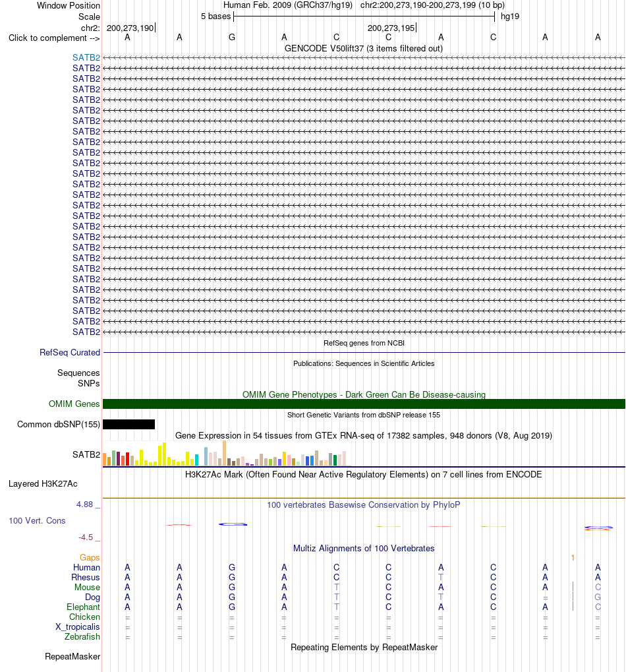This screenshot has width=626, height=672.
Task: Click the Chicken species label
Action: tap(85, 617)
